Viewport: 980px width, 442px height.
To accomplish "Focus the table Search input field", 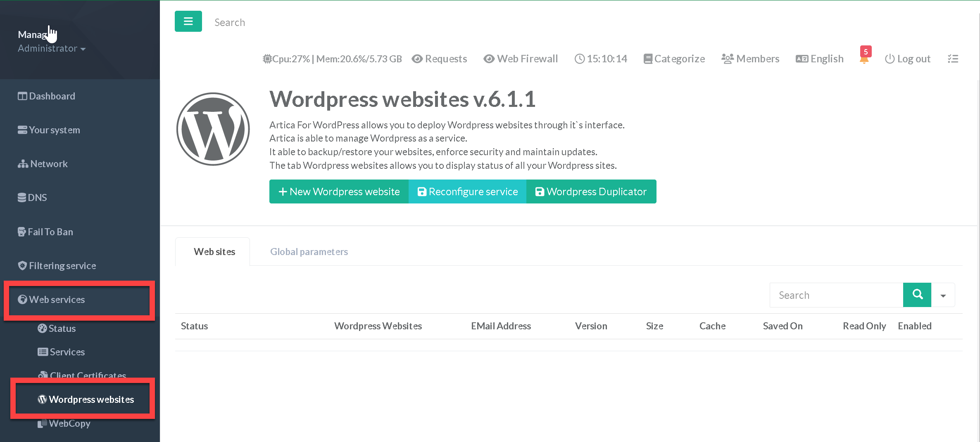I will [836, 295].
